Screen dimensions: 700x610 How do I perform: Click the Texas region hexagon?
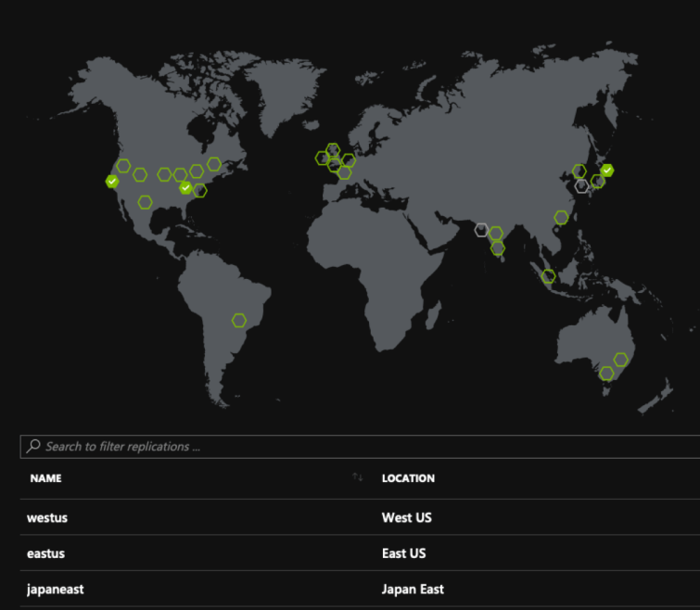coord(145,202)
